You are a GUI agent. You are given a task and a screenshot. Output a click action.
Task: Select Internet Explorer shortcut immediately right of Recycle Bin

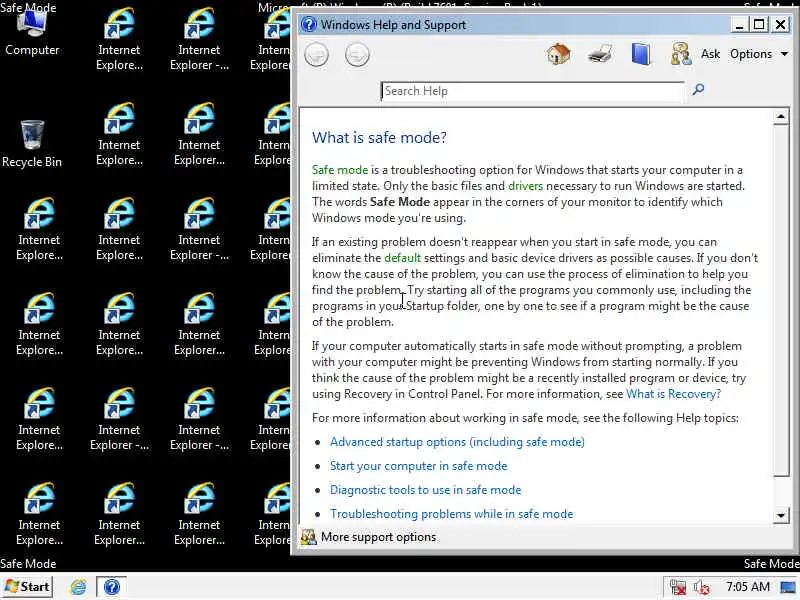(119, 134)
